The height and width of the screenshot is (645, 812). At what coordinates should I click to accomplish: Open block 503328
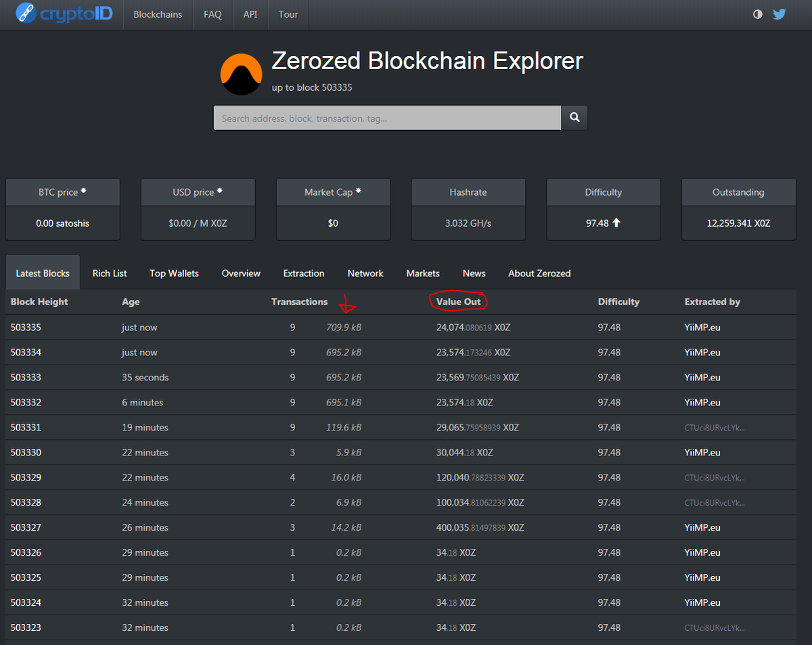[x=26, y=502]
